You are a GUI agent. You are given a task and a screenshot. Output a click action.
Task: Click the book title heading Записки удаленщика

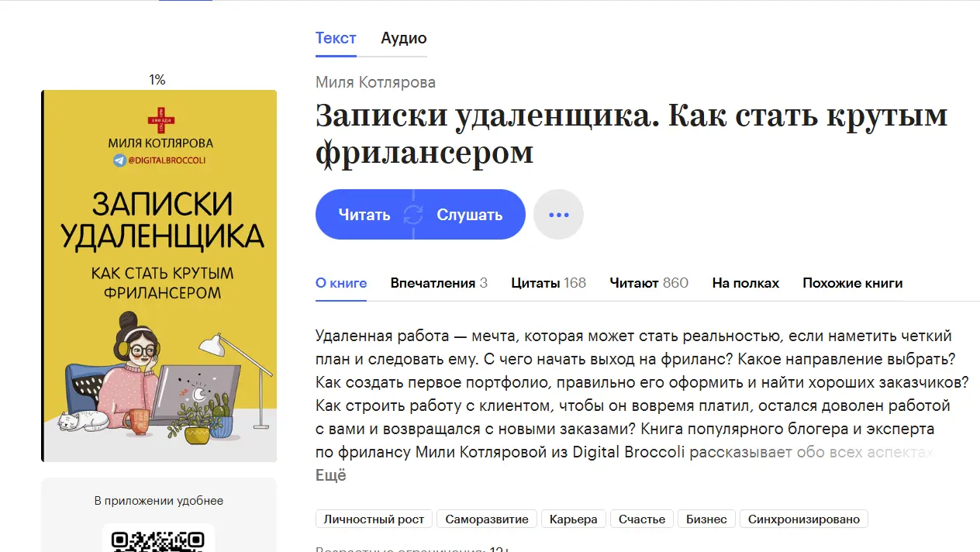632,134
